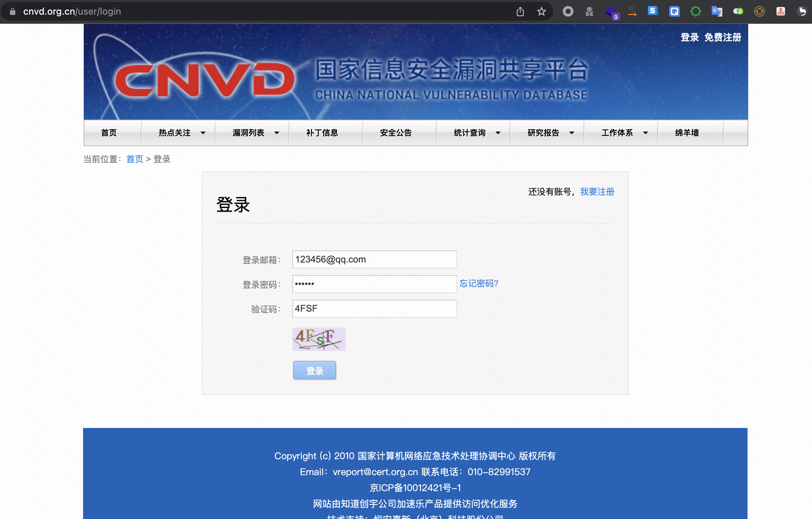Open the 绵羊墙 nav menu item

[x=687, y=133]
